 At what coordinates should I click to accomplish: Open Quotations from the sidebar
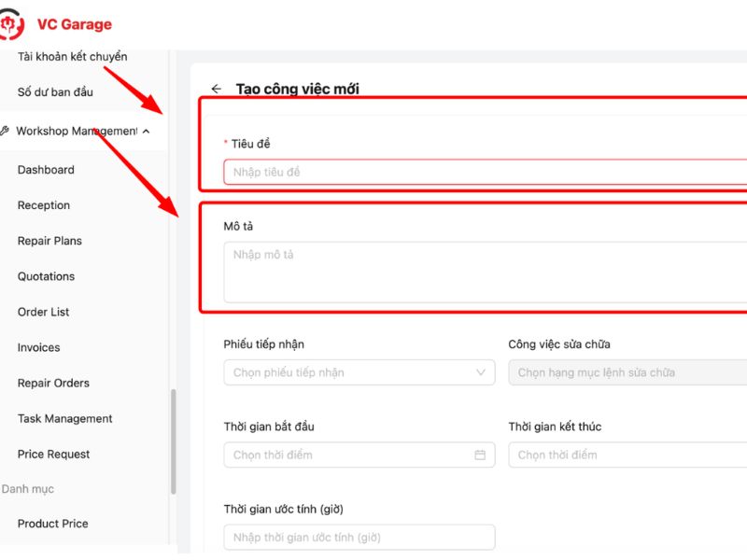(46, 276)
